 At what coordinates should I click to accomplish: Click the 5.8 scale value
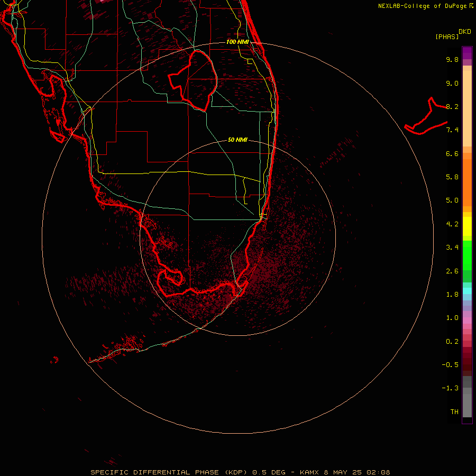click(452, 177)
